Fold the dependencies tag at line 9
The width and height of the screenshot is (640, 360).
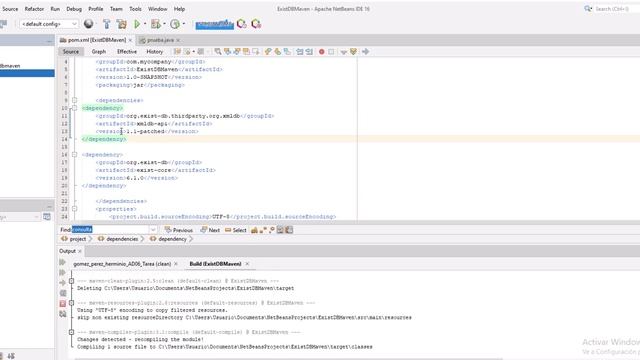tap(74, 100)
